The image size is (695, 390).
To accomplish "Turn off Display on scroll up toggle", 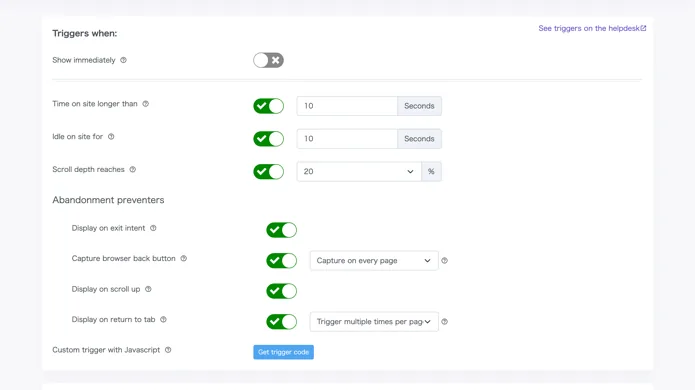I will [x=281, y=291].
